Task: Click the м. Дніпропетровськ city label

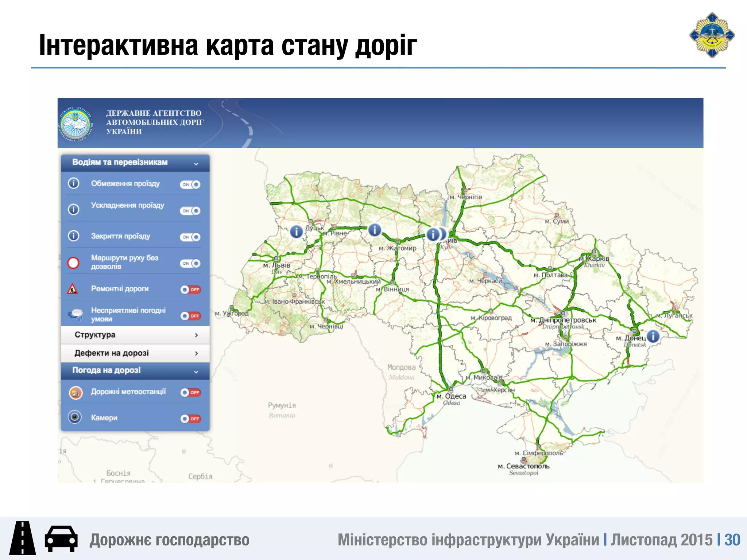Action: pos(563,320)
